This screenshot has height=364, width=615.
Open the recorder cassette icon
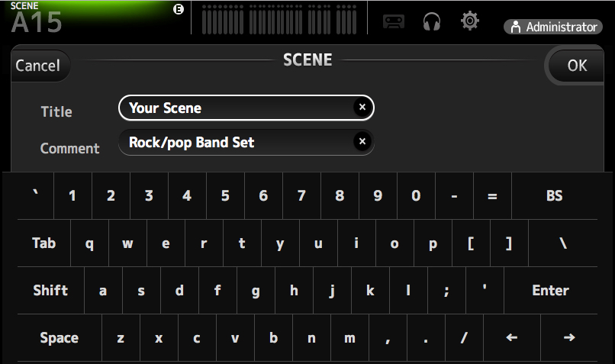(393, 22)
